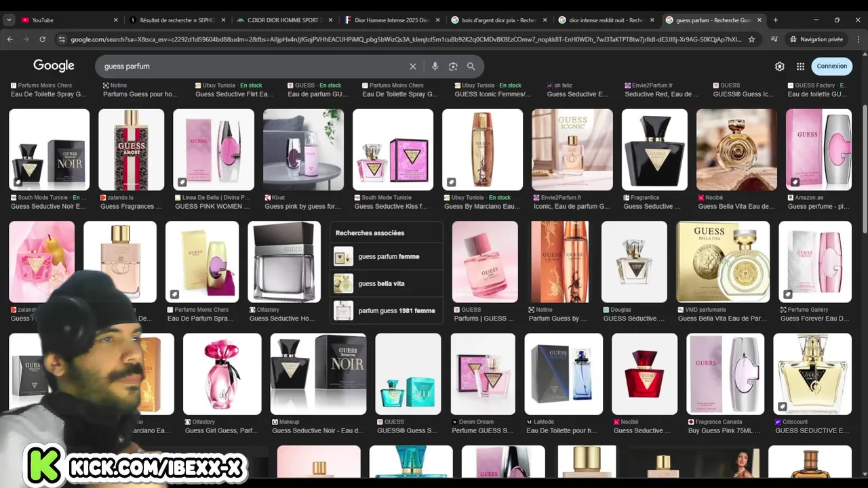Expand the tab search dropdown arrow
Image resolution: width=868 pixels, height=488 pixels.
point(9,20)
